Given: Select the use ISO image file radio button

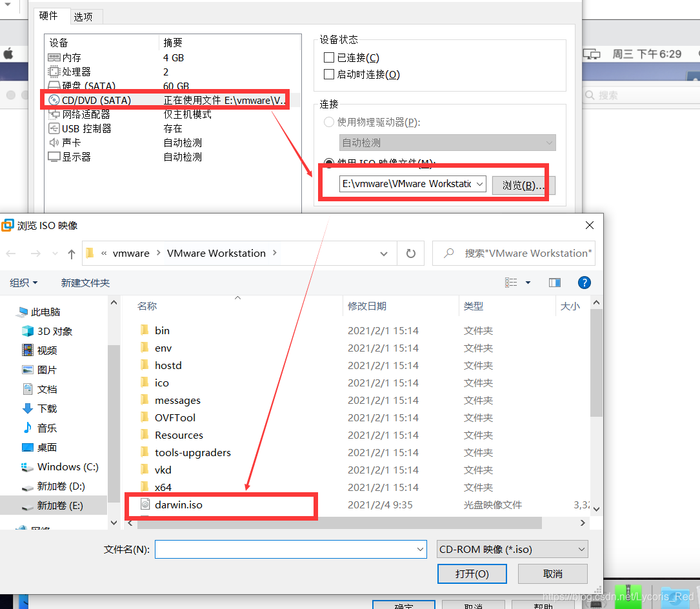Looking at the screenshot, I should pos(329,162).
